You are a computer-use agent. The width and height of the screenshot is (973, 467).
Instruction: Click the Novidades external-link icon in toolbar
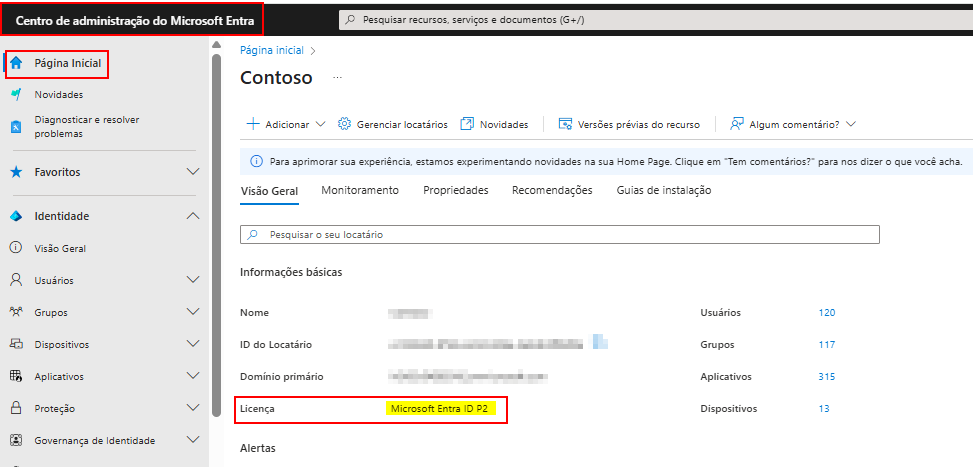tap(467, 124)
